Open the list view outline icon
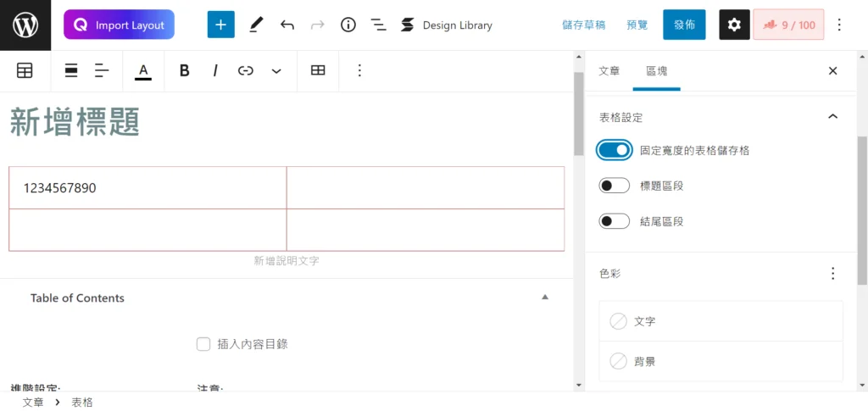 tap(379, 25)
